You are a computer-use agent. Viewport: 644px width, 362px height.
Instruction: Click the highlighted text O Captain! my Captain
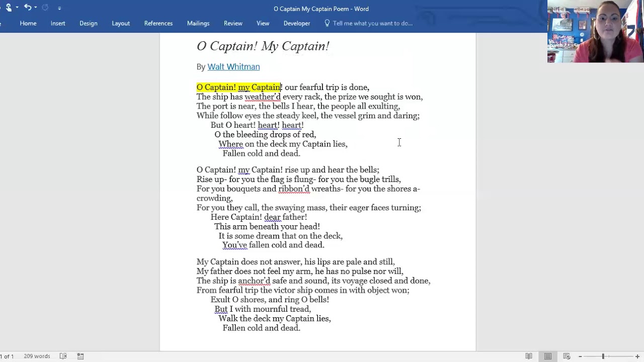[x=238, y=87]
